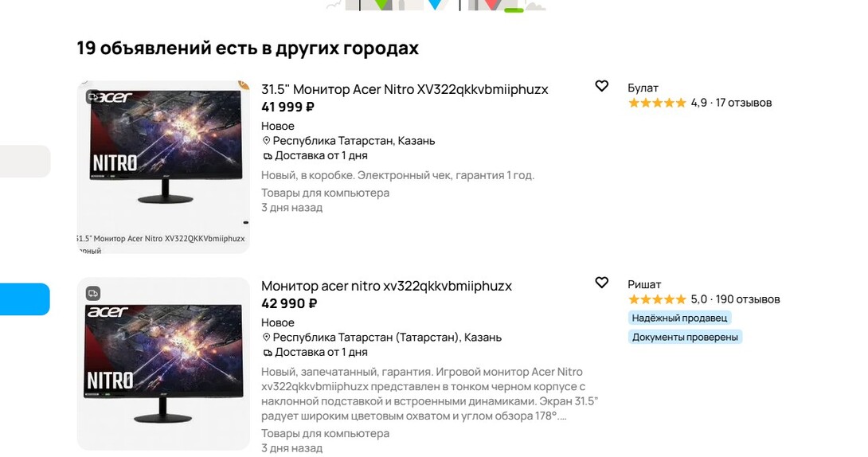
Task: Click the map preview at the top
Action: pos(435,5)
